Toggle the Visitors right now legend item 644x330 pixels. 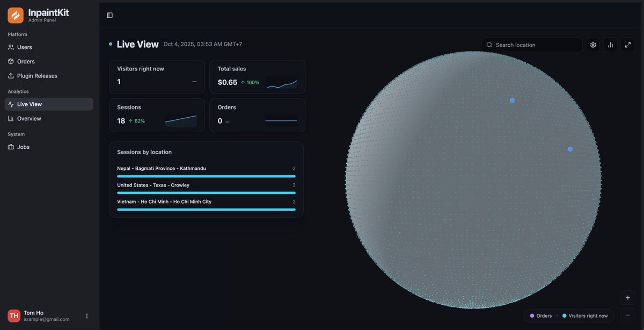point(585,315)
